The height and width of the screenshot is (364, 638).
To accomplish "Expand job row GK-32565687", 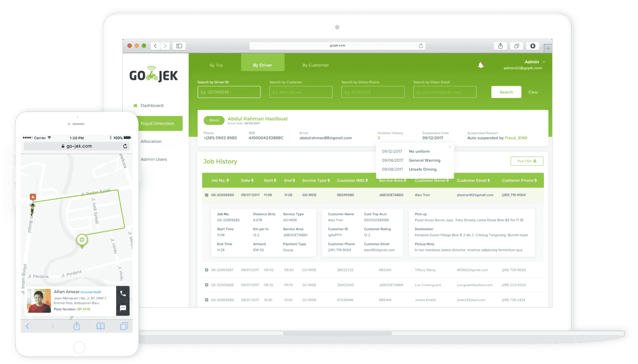I will (x=207, y=270).
